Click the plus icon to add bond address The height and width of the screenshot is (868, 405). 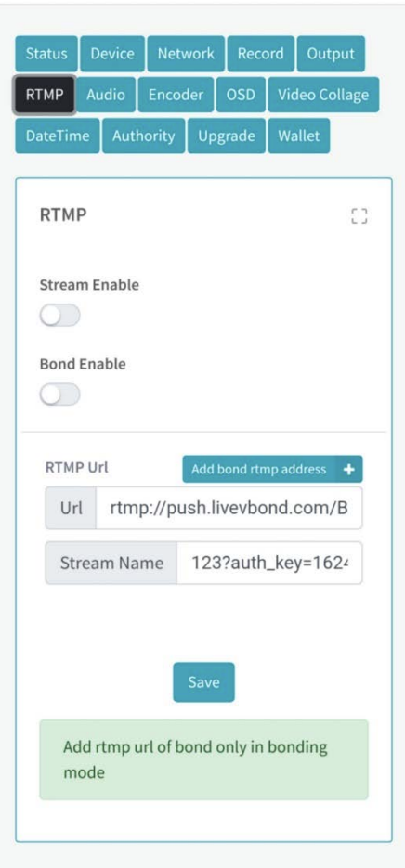(x=349, y=470)
